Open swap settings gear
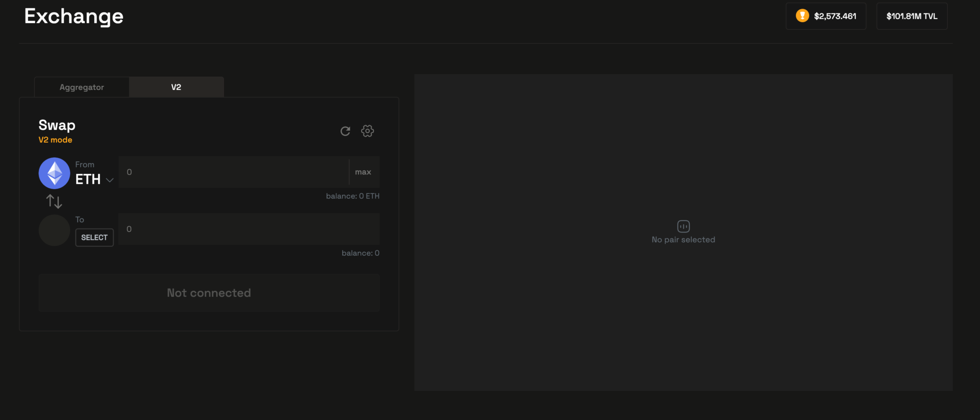This screenshot has width=980, height=420. [x=367, y=131]
